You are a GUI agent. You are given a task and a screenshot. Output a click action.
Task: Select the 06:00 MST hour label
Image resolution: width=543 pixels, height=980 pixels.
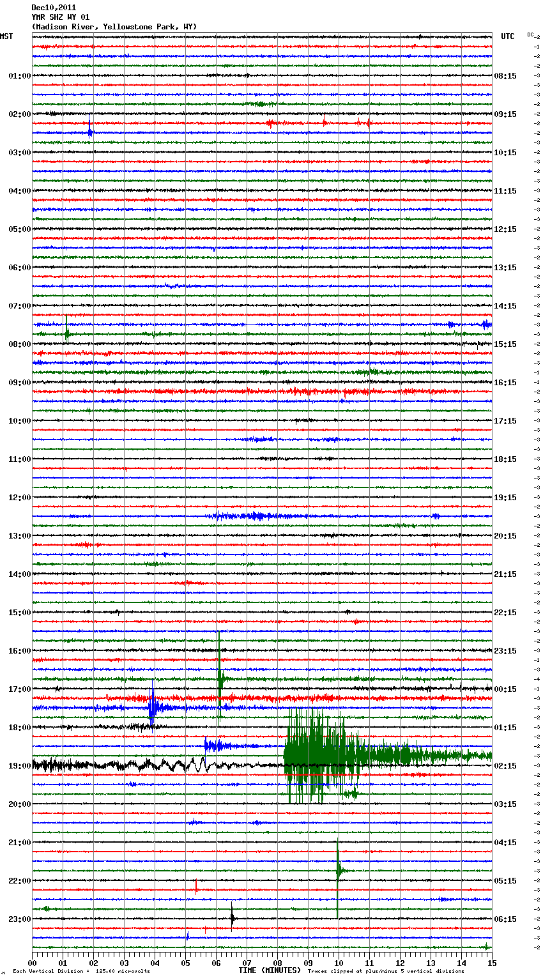tap(20, 268)
